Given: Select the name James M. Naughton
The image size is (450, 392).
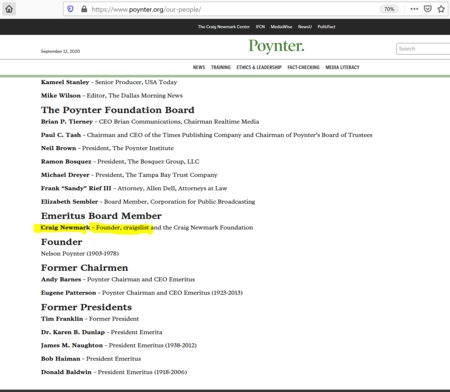Looking at the screenshot, I should [72, 345].
